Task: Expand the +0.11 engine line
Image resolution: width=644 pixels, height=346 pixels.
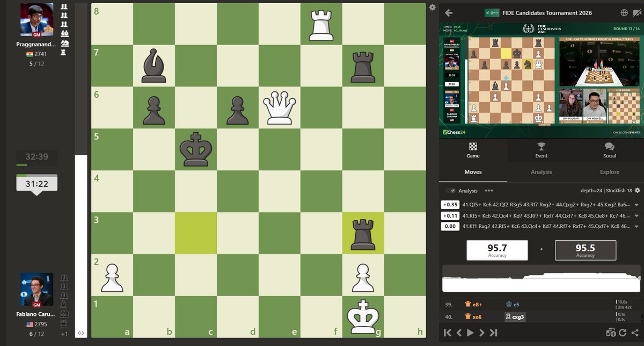Action: pyautogui.click(x=636, y=216)
